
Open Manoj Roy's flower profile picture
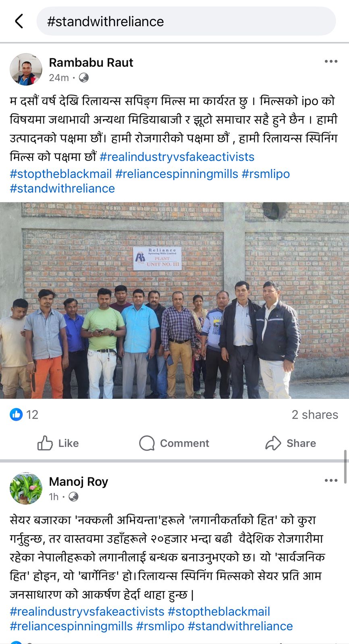(x=26, y=488)
